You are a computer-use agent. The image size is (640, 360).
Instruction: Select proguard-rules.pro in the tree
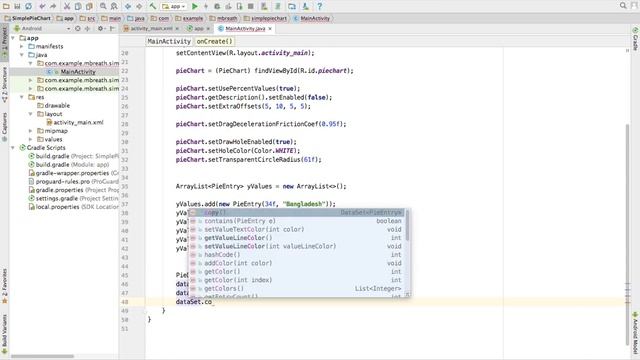62,182
